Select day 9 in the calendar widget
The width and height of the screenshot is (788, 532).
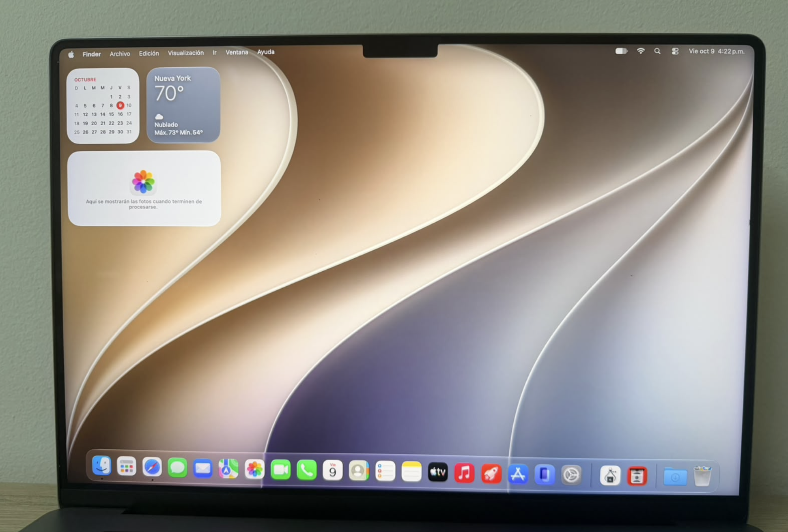click(120, 105)
